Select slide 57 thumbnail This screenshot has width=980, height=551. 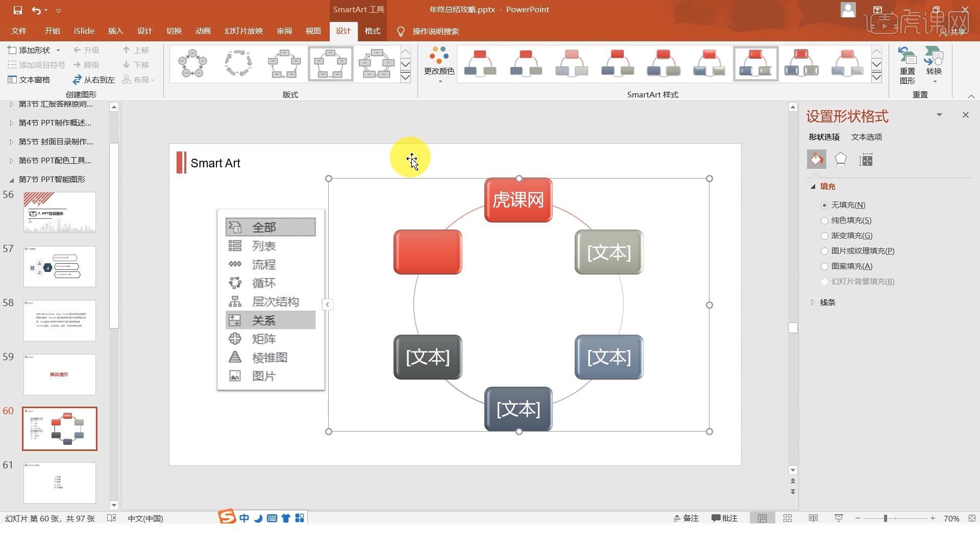[59, 266]
